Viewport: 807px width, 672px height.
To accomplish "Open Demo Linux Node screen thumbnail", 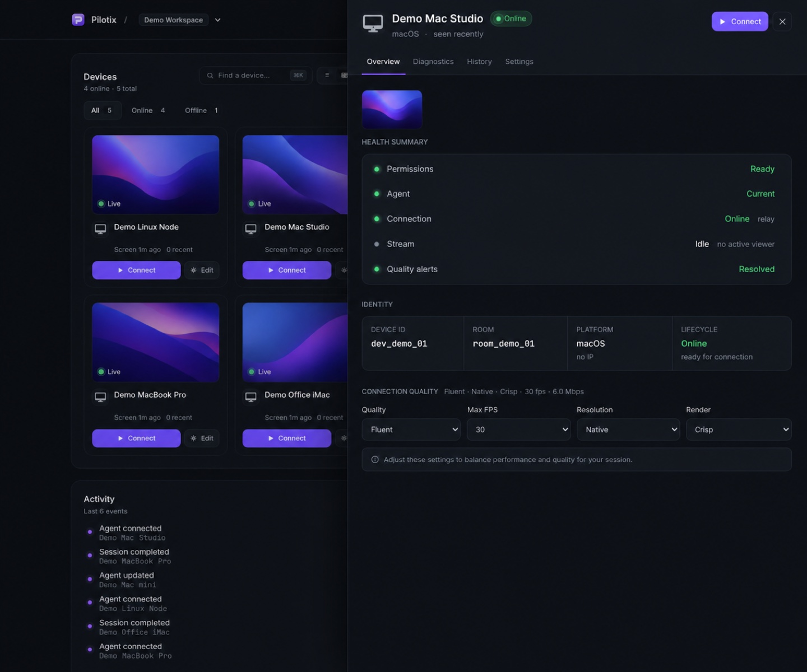I will tap(155, 174).
